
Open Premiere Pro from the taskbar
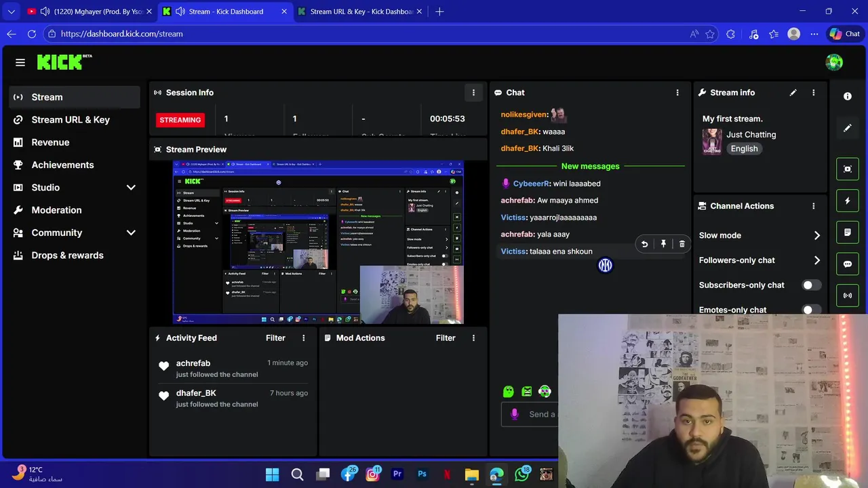397,474
